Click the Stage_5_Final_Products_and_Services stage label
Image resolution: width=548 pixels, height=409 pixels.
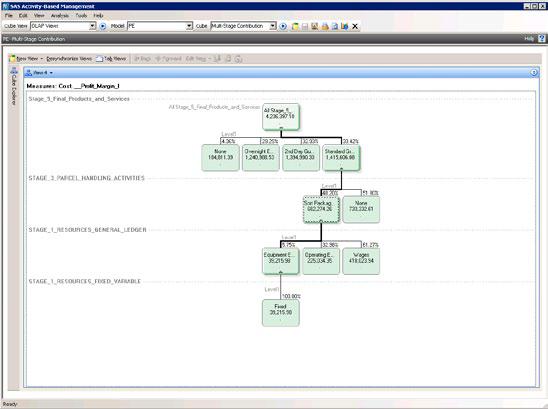(x=79, y=99)
